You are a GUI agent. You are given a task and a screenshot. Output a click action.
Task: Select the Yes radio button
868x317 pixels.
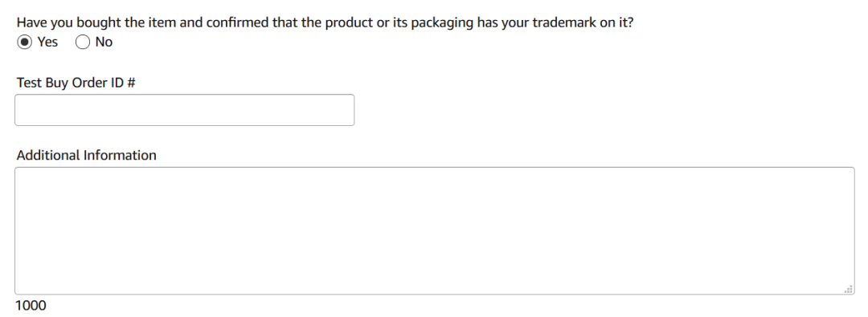click(x=24, y=42)
